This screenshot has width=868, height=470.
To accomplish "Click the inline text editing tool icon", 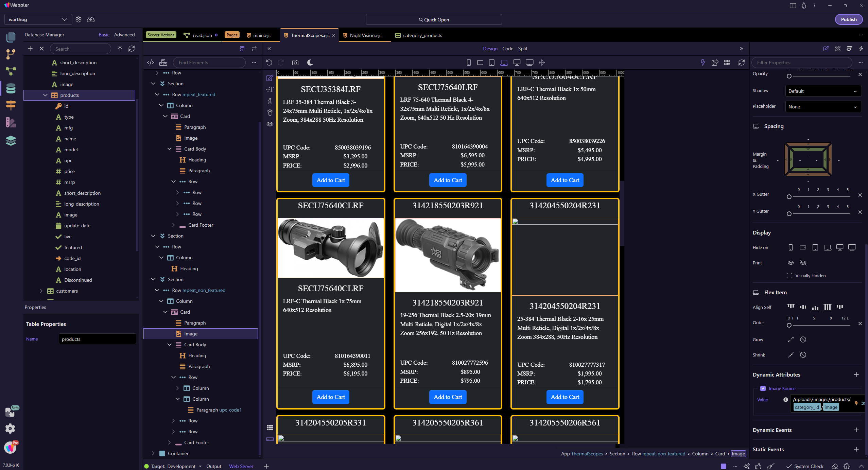I will [x=270, y=89].
